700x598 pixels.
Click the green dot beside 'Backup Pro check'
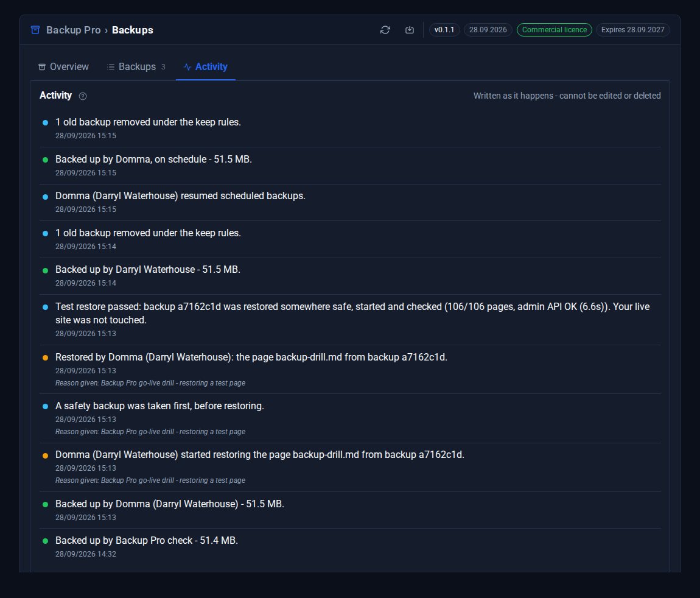pos(45,541)
